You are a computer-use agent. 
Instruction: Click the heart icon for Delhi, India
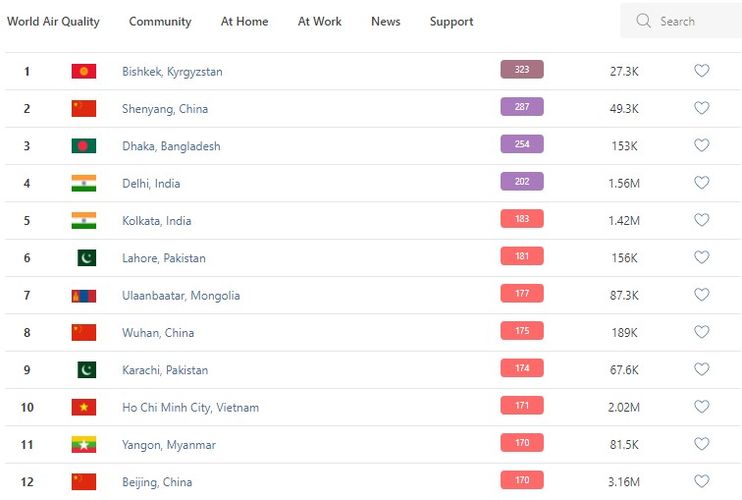pyautogui.click(x=701, y=183)
